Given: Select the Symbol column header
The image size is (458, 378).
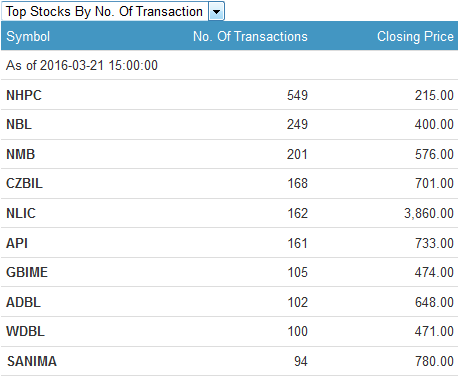Looking at the screenshot, I should click(x=28, y=36).
